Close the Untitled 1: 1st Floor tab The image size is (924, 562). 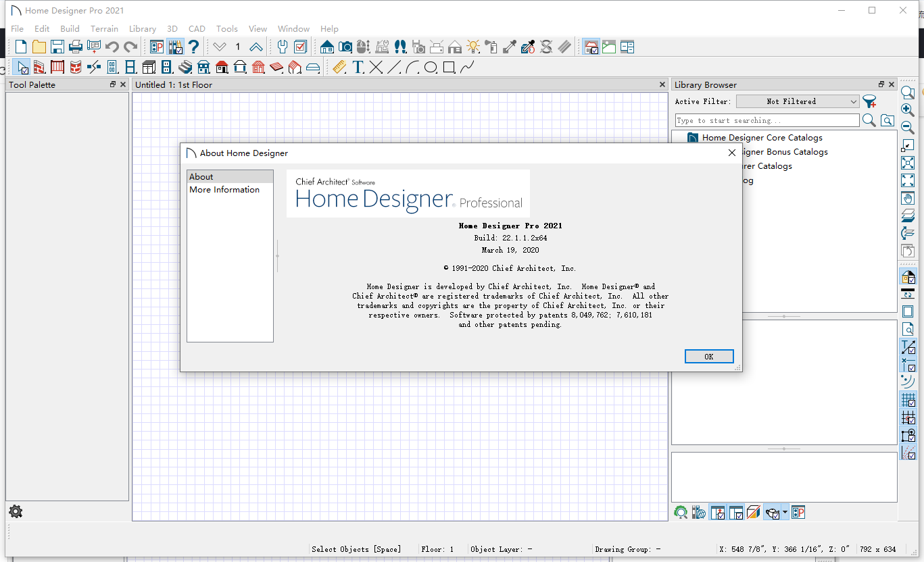[662, 84]
